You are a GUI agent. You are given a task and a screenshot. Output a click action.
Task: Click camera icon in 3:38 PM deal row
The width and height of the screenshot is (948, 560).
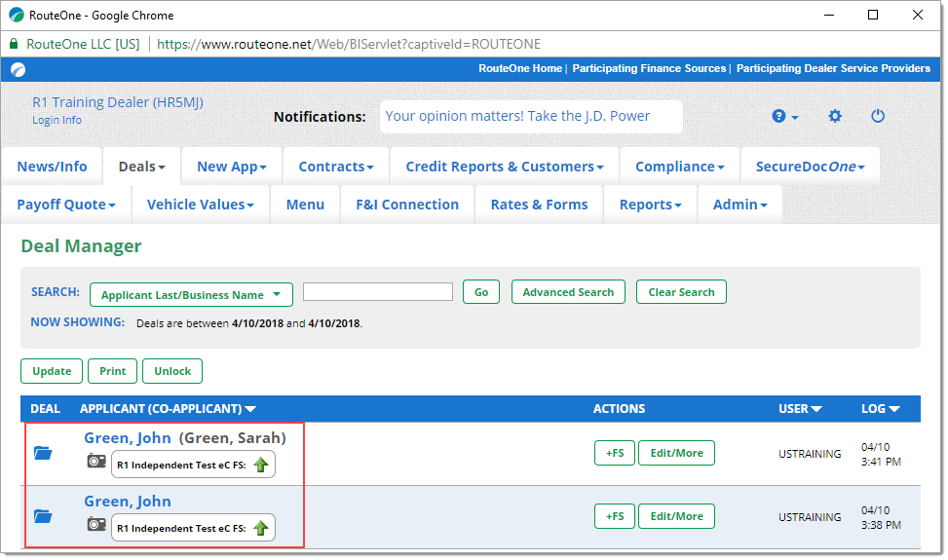pos(96,524)
